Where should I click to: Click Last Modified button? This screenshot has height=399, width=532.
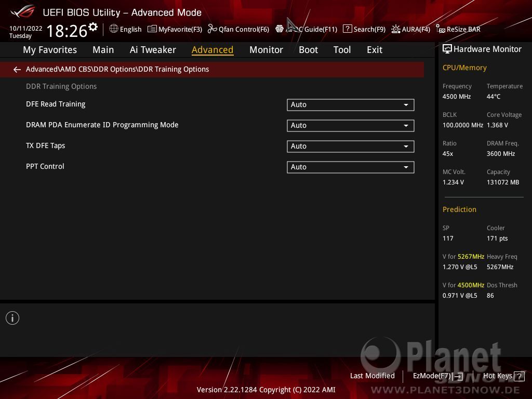click(x=372, y=376)
